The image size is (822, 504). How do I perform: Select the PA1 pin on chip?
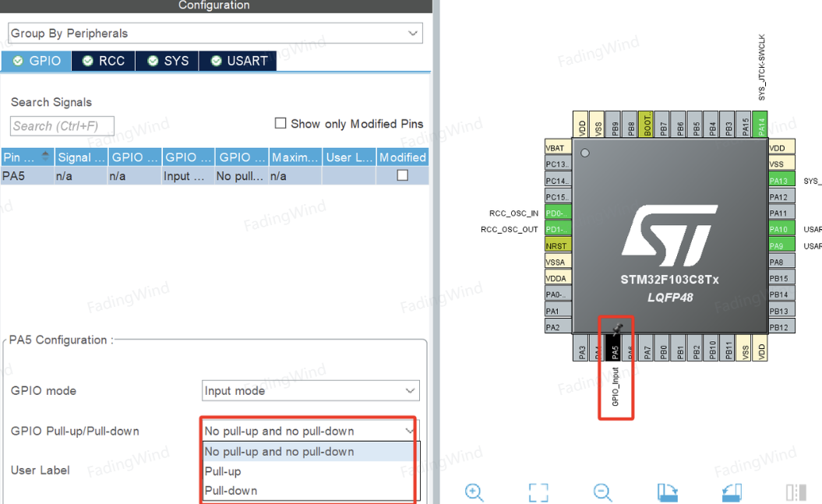(x=558, y=311)
